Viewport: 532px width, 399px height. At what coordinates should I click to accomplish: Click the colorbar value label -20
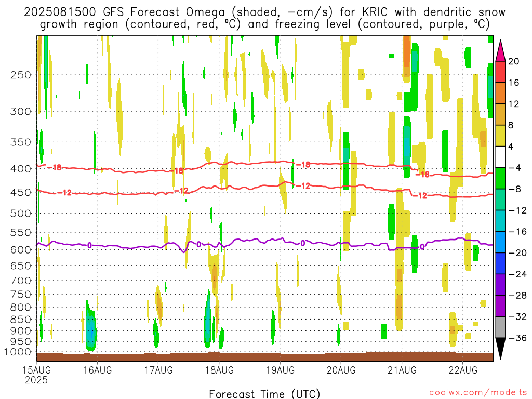pyautogui.click(x=517, y=253)
